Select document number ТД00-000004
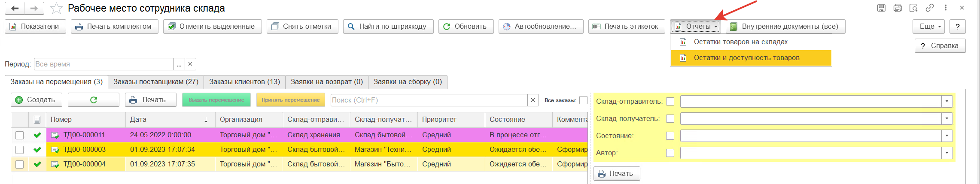The height and width of the screenshot is (184, 980). click(x=84, y=164)
